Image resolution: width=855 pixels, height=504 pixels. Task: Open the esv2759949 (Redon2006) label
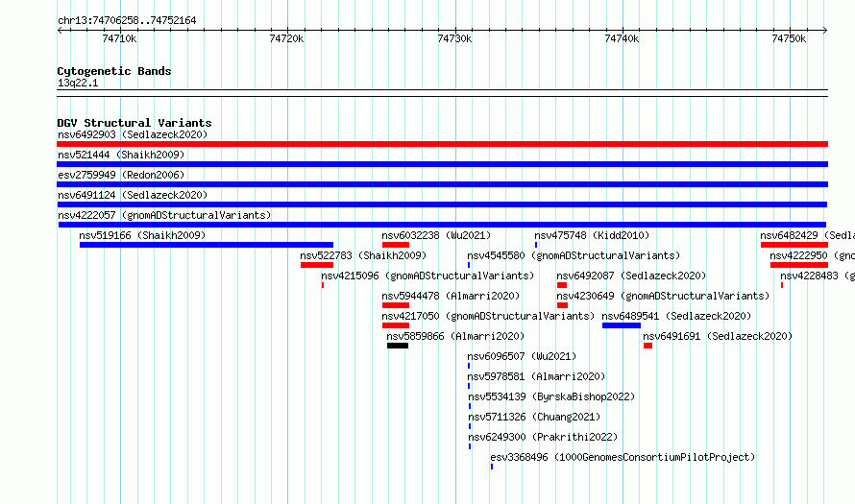coord(121,175)
